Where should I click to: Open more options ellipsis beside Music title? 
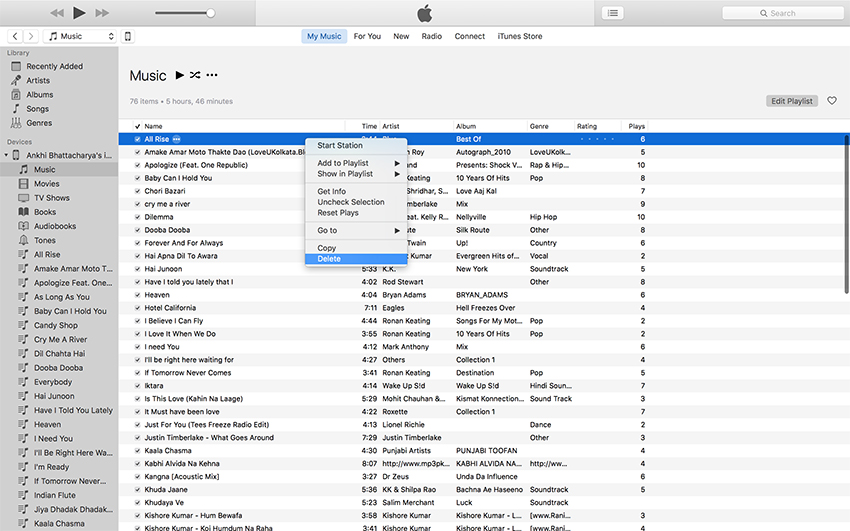pyautogui.click(x=212, y=75)
